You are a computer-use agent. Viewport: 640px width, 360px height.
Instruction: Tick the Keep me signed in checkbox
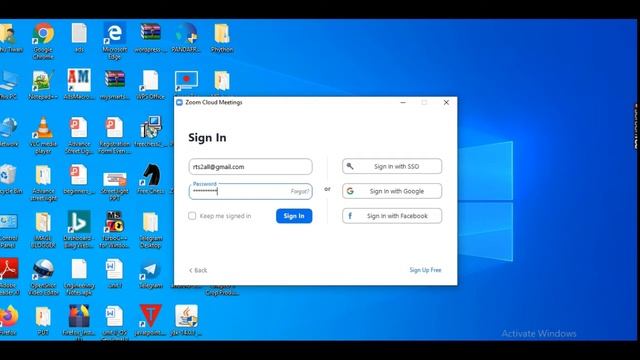pyautogui.click(x=192, y=216)
